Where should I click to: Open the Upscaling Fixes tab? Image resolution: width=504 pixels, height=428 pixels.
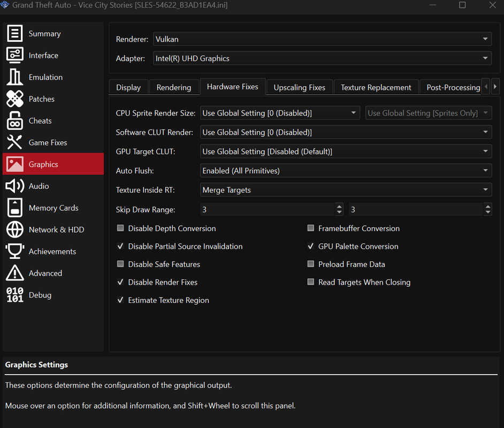pyautogui.click(x=300, y=87)
